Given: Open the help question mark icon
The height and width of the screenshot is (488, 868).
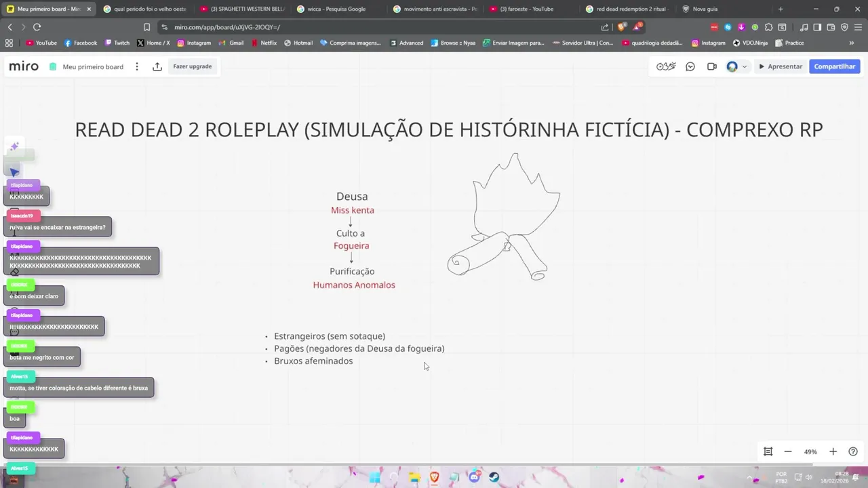Looking at the screenshot, I should pyautogui.click(x=853, y=451).
